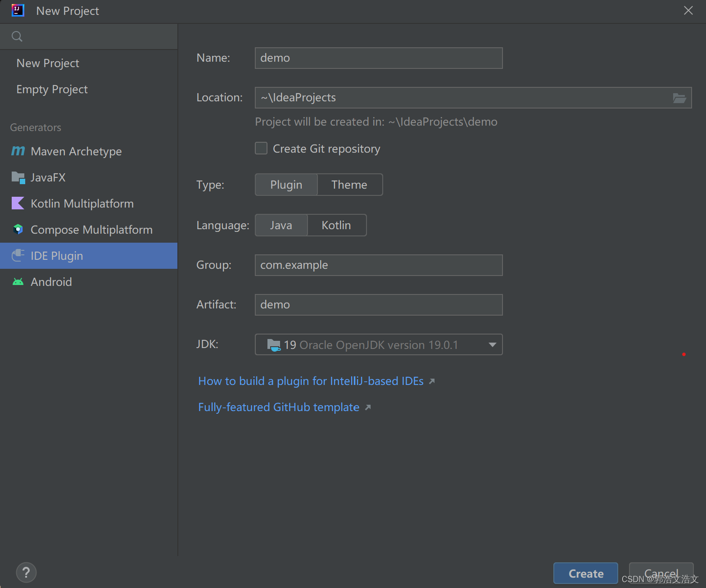The height and width of the screenshot is (588, 706).
Task: Click the Create button
Action: pyautogui.click(x=586, y=573)
